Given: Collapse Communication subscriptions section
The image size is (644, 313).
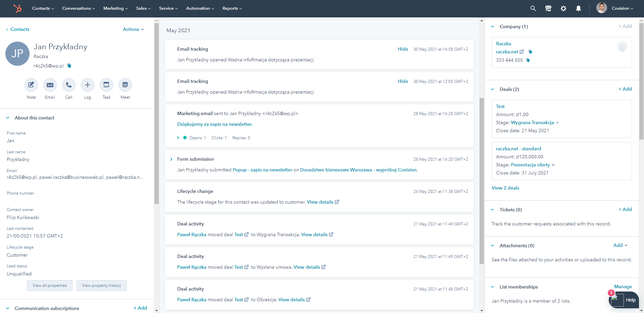Looking at the screenshot, I should tap(8, 308).
